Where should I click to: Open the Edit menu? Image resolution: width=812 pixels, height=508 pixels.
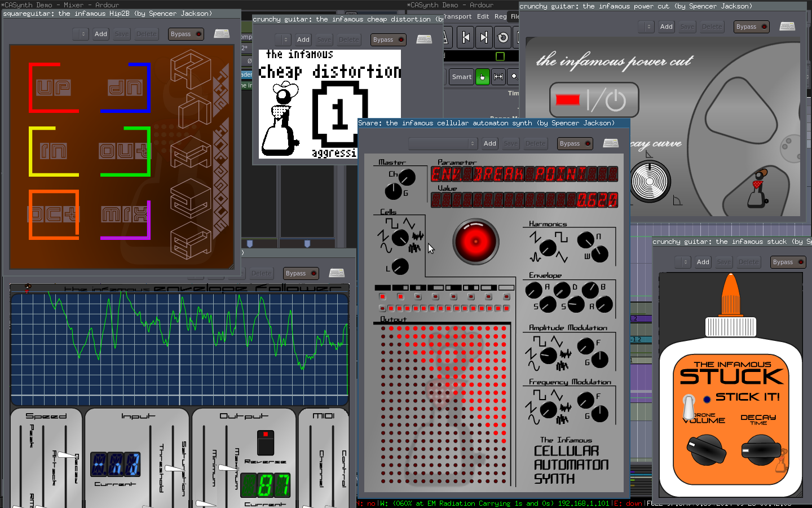(483, 16)
